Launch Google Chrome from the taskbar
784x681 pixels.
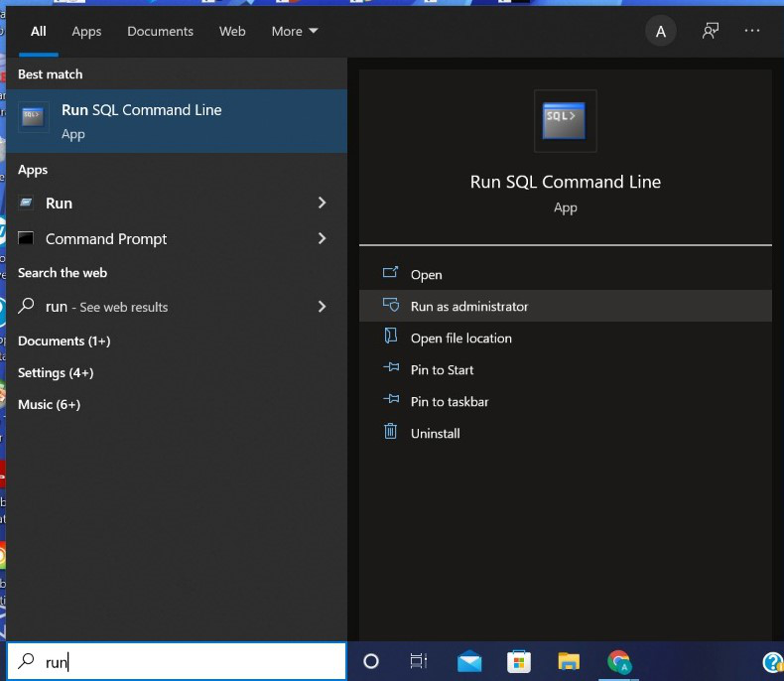pyautogui.click(x=619, y=661)
